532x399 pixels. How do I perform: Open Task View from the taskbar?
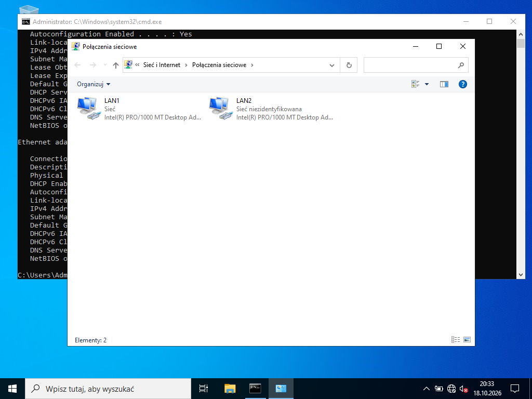coord(204,389)
